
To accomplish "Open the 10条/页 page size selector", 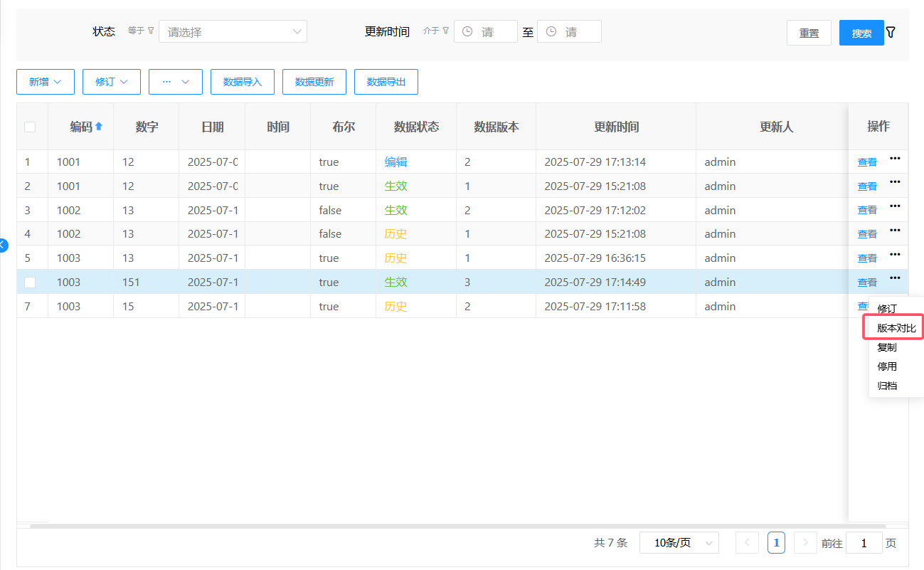I will 679,543.
